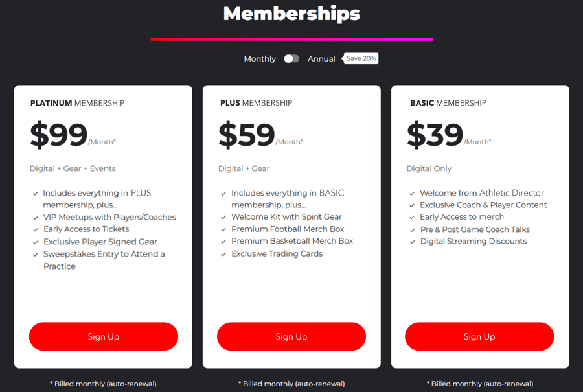Click the checkmark beside Premium Football Merch Box
This screenshot has width=583, height=392.
(223, 229)
